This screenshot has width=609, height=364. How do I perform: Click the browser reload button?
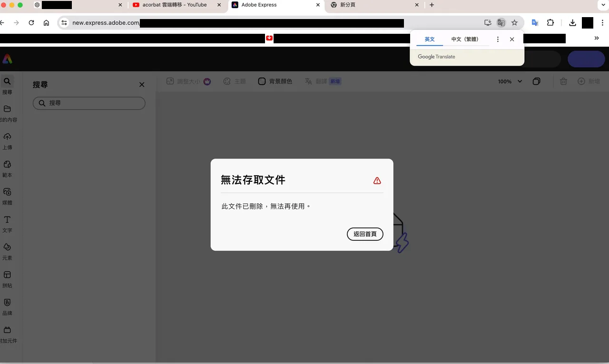(x=31, y=23)
